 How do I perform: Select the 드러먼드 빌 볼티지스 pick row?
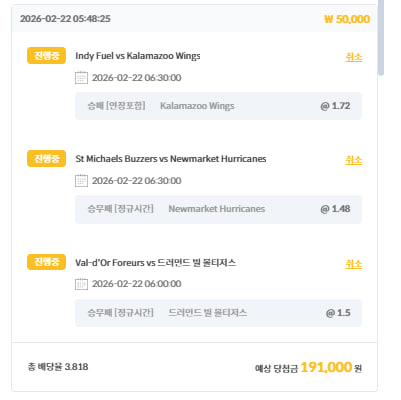point(218,313)
